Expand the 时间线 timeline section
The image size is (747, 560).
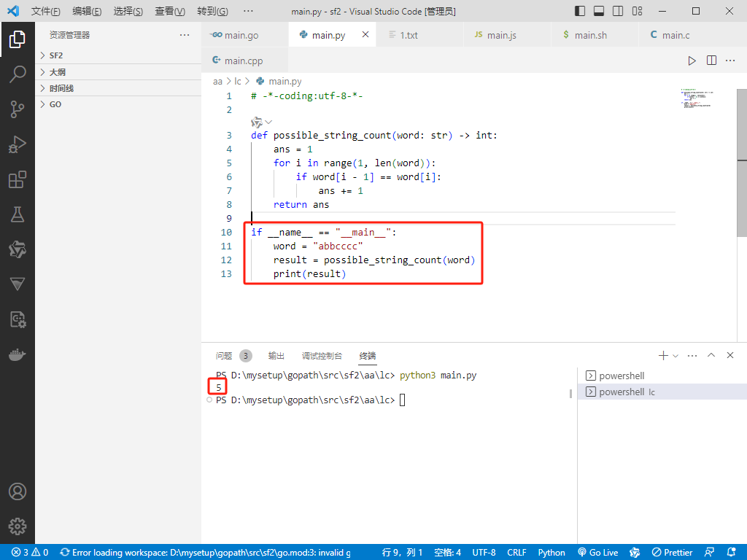point(118,88)
